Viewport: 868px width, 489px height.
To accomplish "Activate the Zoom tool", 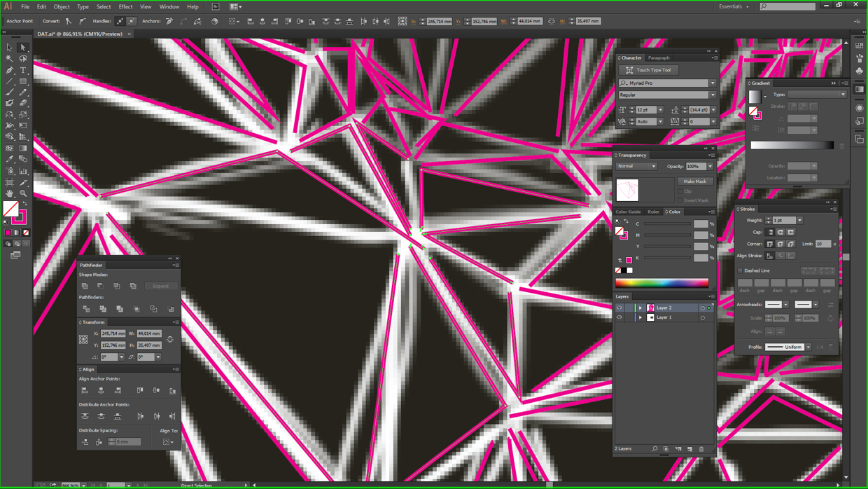I will pyautogui.click(x=23, y=193).
